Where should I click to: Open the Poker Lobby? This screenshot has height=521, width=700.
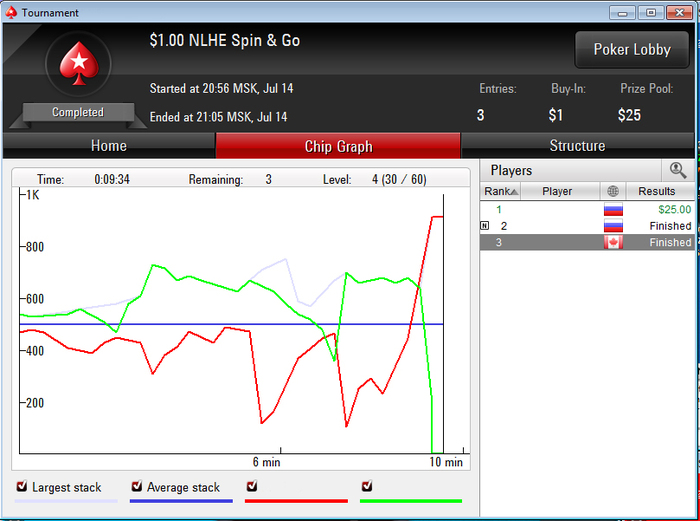coord(632,50)
